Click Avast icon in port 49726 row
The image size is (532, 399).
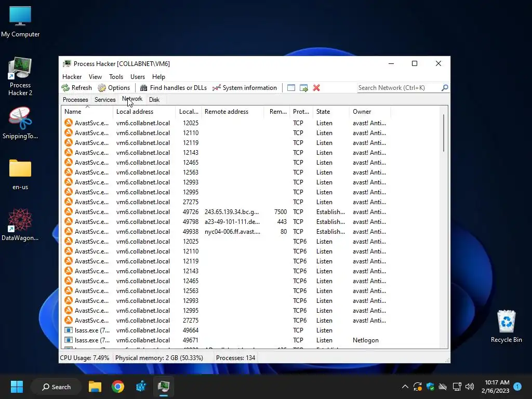click(x=69, y=212)
